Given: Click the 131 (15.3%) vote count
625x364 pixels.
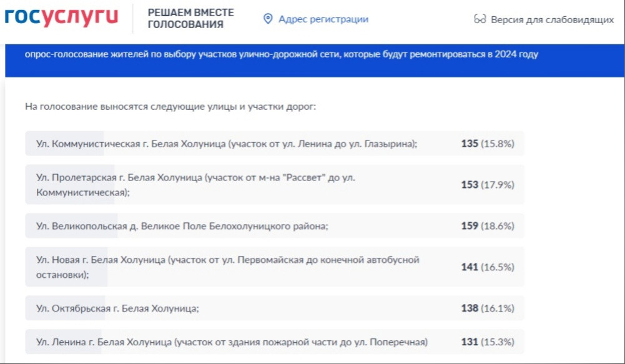Looking at the screenshot, I should tap(487, 342).
